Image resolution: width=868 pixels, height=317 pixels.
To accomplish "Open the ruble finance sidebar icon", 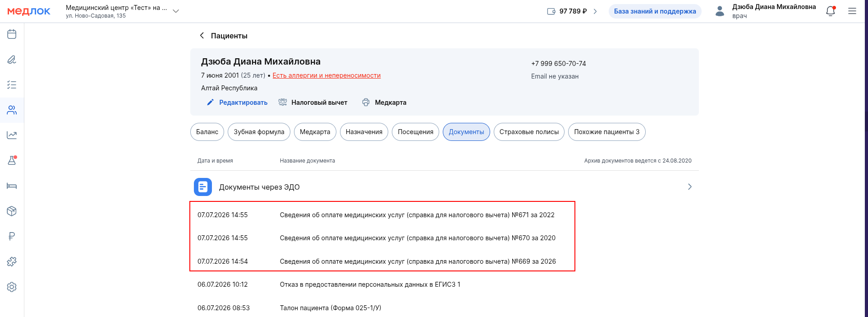I will click(12, 236).
